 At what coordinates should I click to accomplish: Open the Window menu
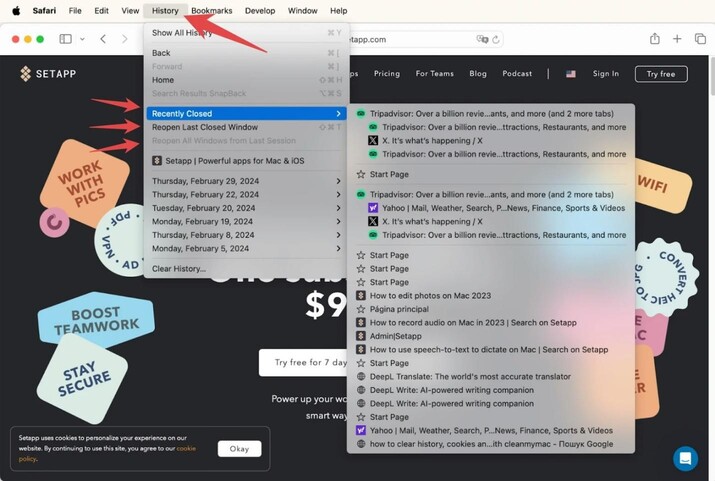pos(302,10)
